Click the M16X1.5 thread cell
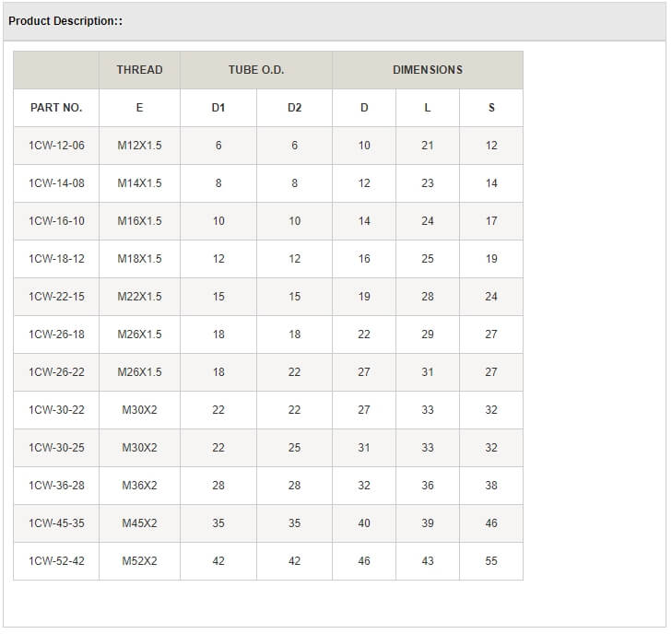Screen dimensions: 672x634 [x=139, y=221]
